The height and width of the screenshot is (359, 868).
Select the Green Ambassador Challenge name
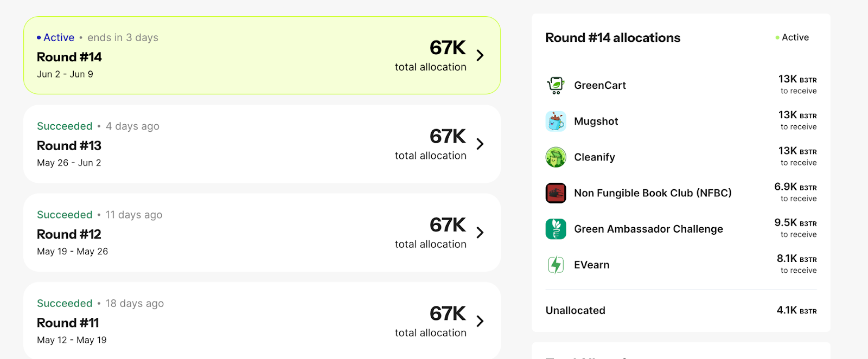tap(648, 229)
